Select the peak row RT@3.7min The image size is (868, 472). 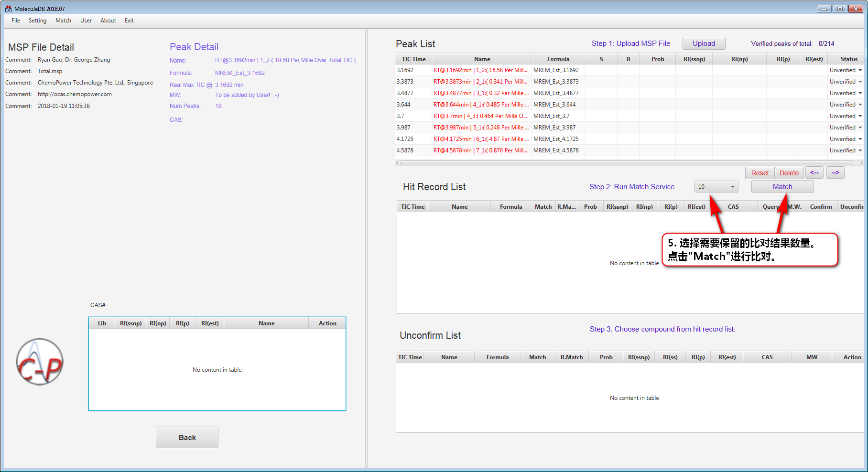[480, 116]
